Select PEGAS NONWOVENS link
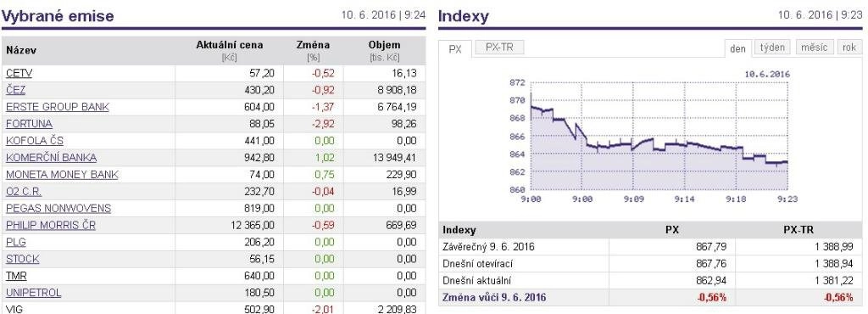The height and width of the screenshot is (314, 868). click(x=58, y=208)
